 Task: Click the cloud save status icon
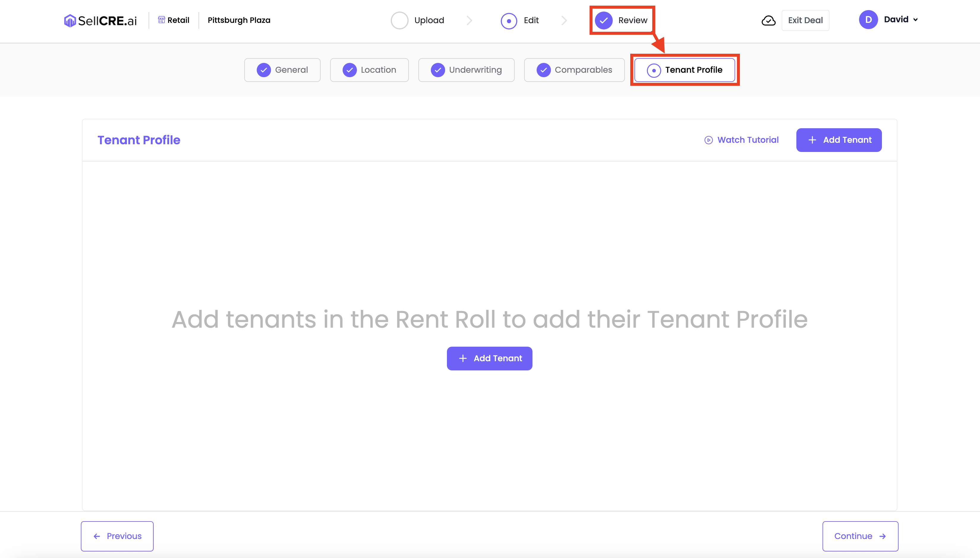click(768, 20)
